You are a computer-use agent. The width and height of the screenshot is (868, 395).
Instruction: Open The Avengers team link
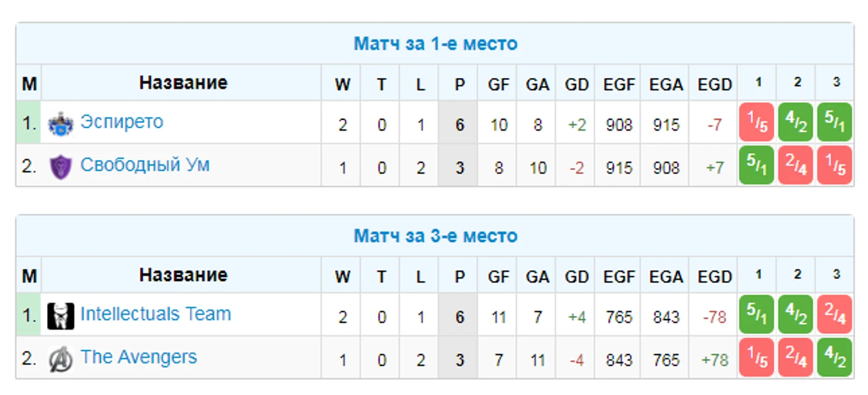tap(139, 357)
